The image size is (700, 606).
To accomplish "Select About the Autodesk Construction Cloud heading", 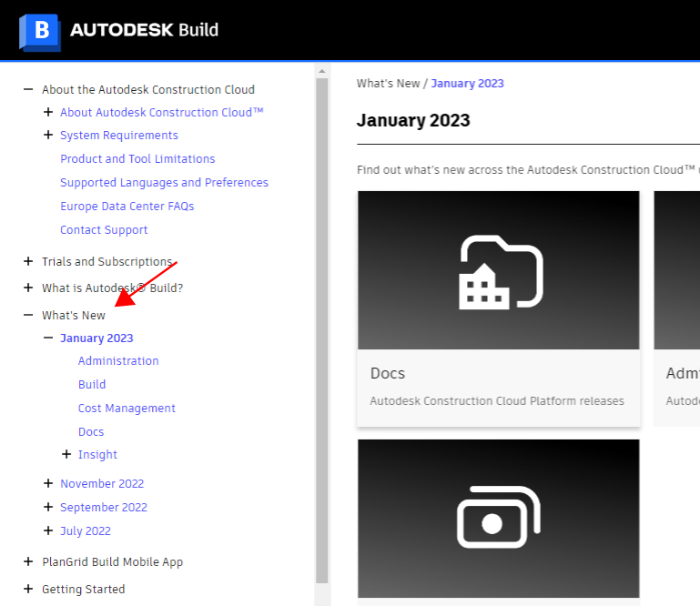I will point(148,90).
